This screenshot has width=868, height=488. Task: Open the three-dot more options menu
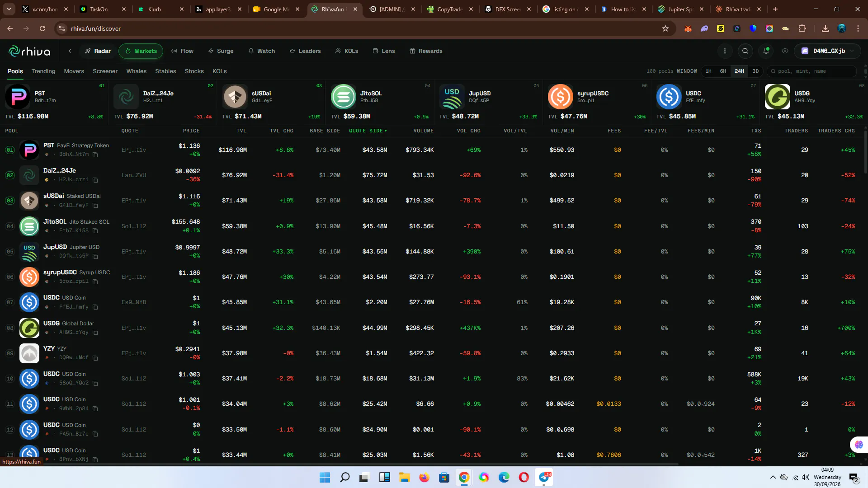pyautogui.click(x=725, y=51)
